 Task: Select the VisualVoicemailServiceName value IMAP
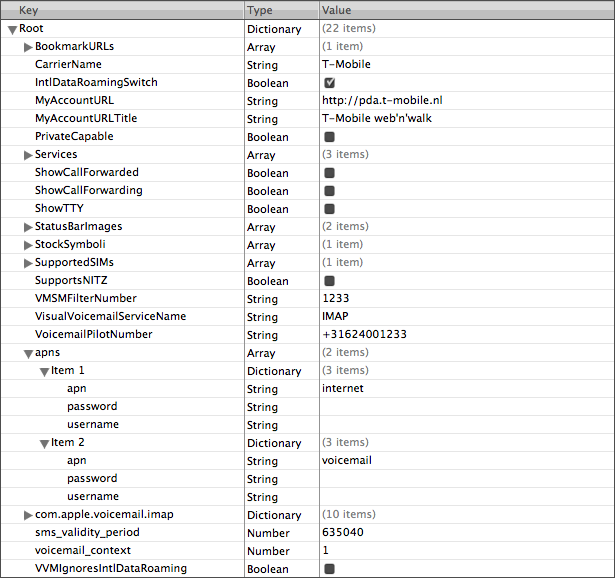click(335, 316)
